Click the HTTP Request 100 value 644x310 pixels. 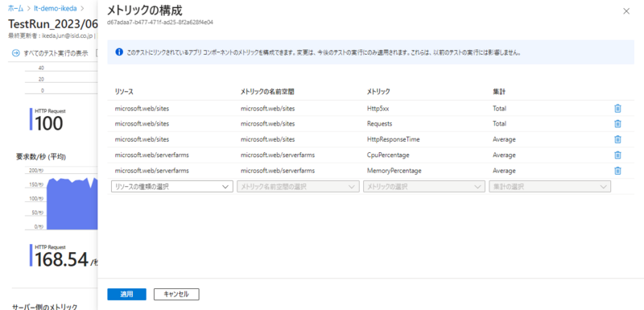tap(49, 123)
